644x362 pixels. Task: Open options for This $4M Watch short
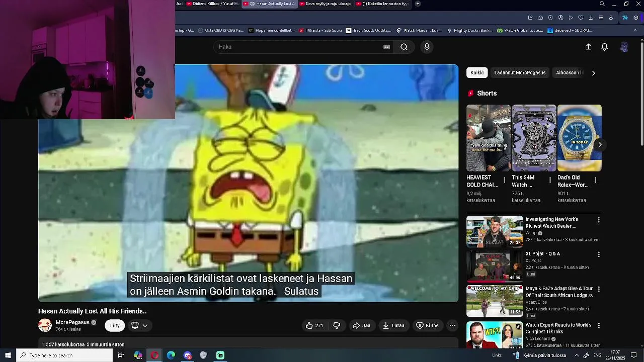[550, 180]
